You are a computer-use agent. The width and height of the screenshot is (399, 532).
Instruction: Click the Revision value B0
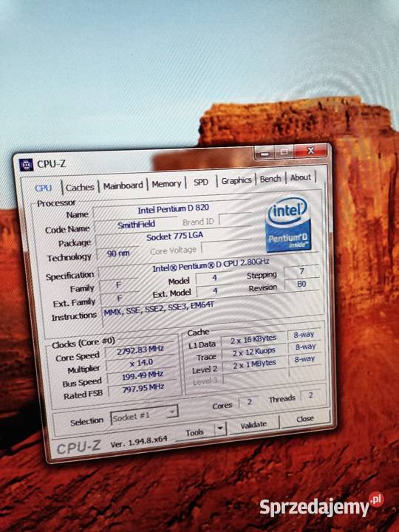(x=302, y=284)
